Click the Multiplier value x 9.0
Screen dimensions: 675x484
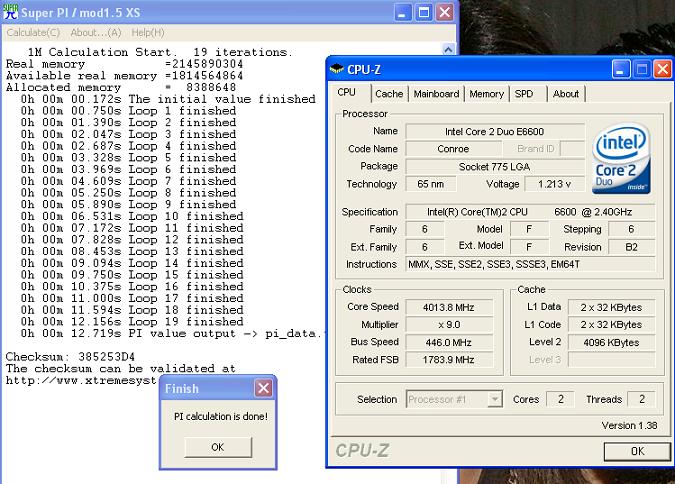(x=449, y=325)
